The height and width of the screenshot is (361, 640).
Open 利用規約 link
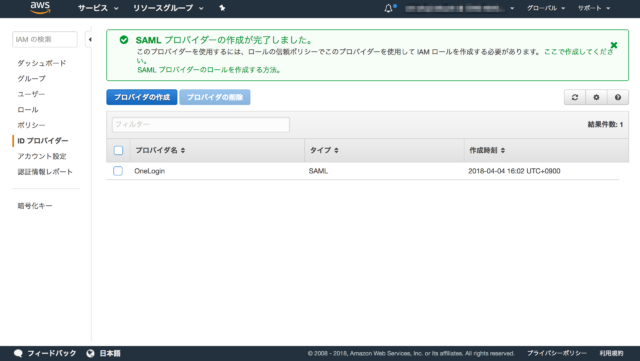pyautogui.click(x=611, y=353)
